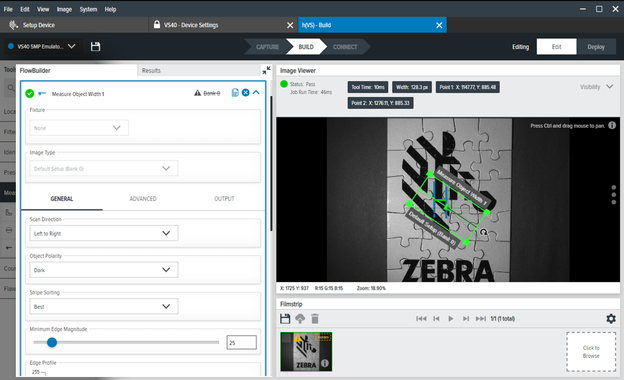Click the Minimum Edge Magnitude slider handle
Image resolution: width=624 pixels, height=380 pixels.
tap(52, 342)
